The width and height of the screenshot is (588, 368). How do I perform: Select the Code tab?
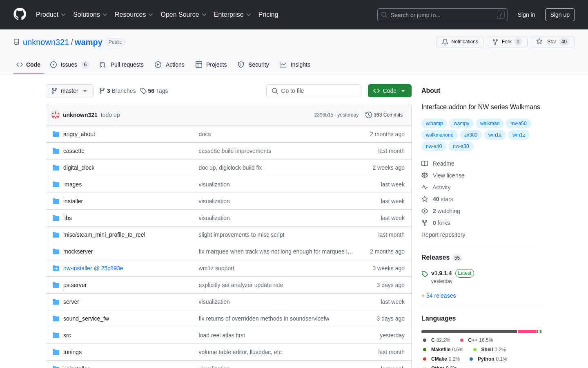pos(28,65)
